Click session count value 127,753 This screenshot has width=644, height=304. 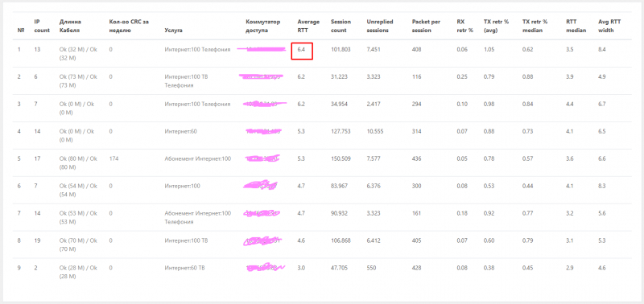tap(341, 131)
